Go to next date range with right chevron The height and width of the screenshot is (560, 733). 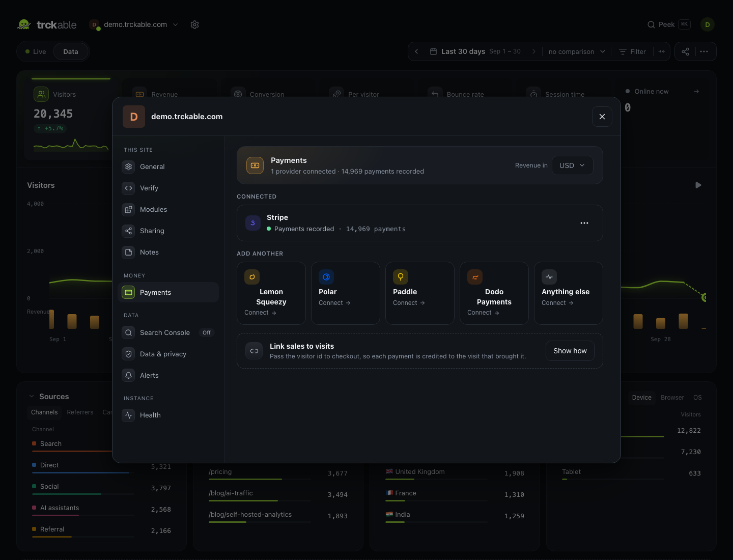(x=533, y=51)
